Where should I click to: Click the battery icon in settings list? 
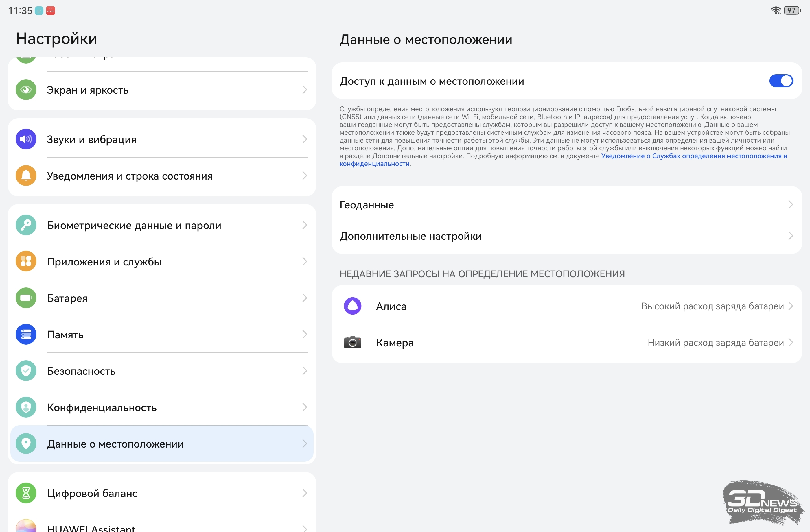click(x=26, y=298)
